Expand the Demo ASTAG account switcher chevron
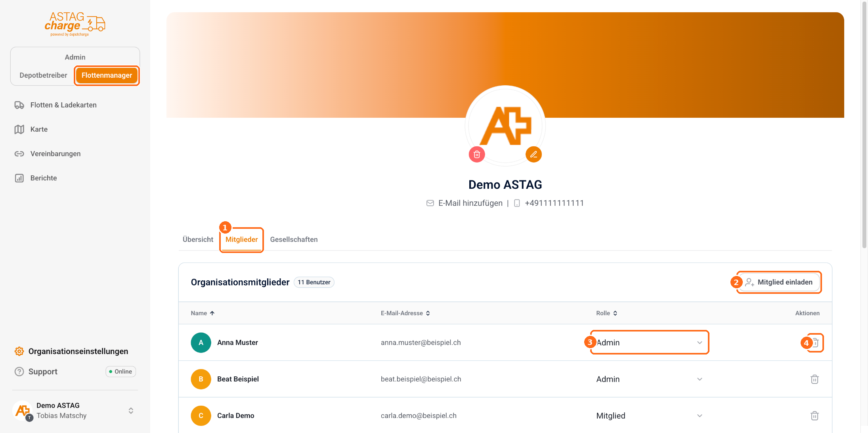868x433 pixels. [131, 410]
